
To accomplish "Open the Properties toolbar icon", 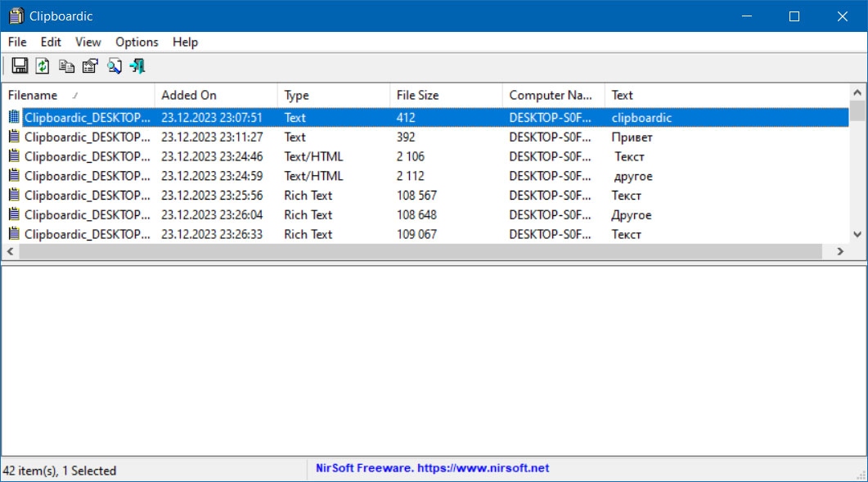I will click(90, 66).
